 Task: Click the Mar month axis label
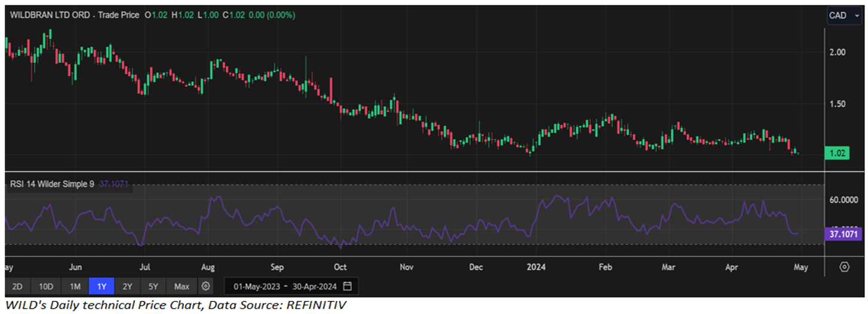[x=669, y=266]
